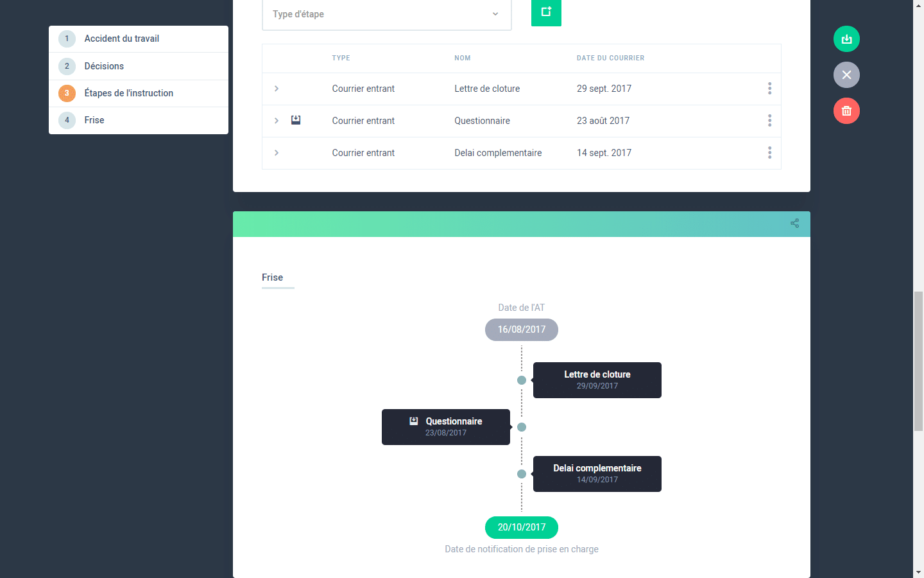This screenshot has width=924, height=578.
Task: Click the '23 août 2017' date cell
Action: (x=603, y=121)
